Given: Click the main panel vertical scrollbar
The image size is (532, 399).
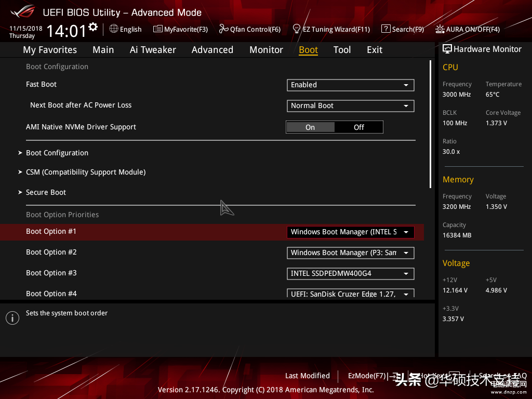Looking at the screenshot, I should click(x=430, y=124).
